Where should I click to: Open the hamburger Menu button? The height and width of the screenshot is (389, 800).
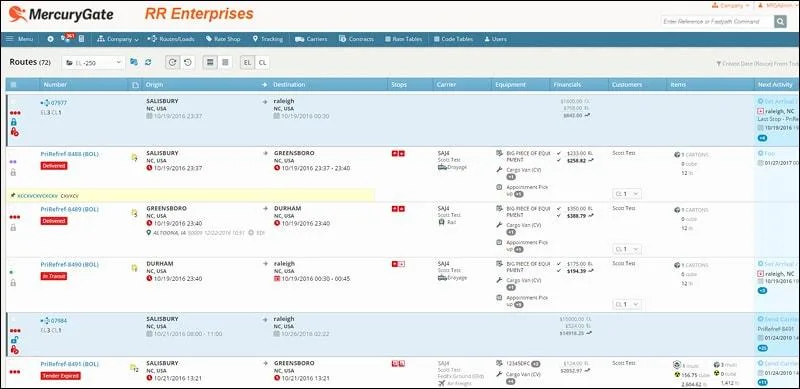point(19,39)
